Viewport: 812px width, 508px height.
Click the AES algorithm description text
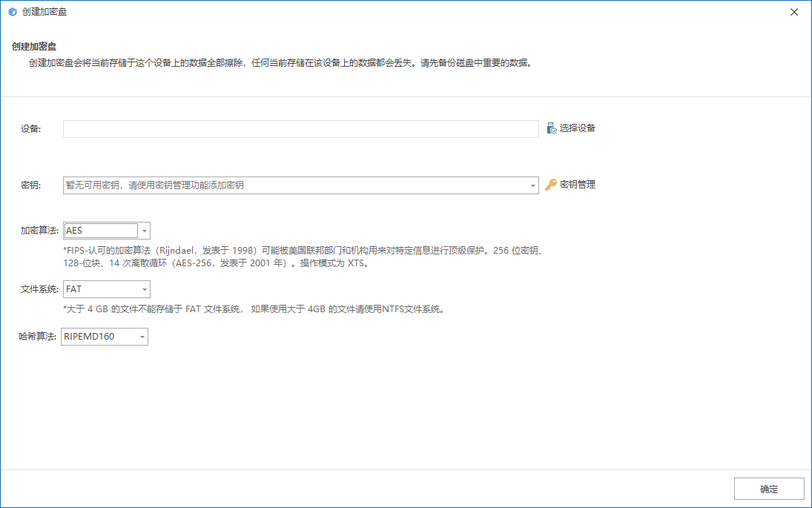pos(304,257)
